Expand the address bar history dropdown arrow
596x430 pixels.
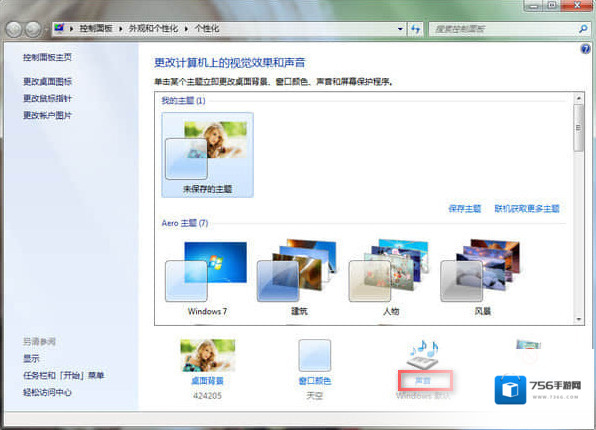tap(400, 29)
